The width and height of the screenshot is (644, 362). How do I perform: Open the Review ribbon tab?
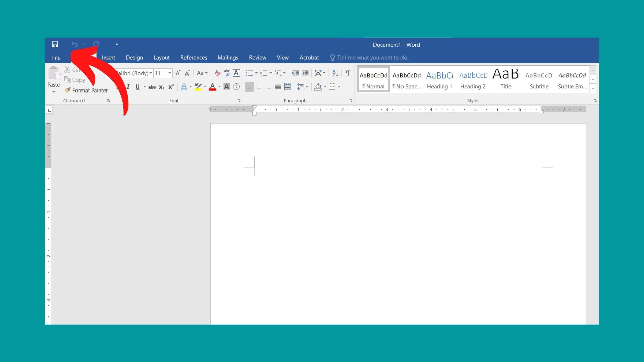[257, 57]
